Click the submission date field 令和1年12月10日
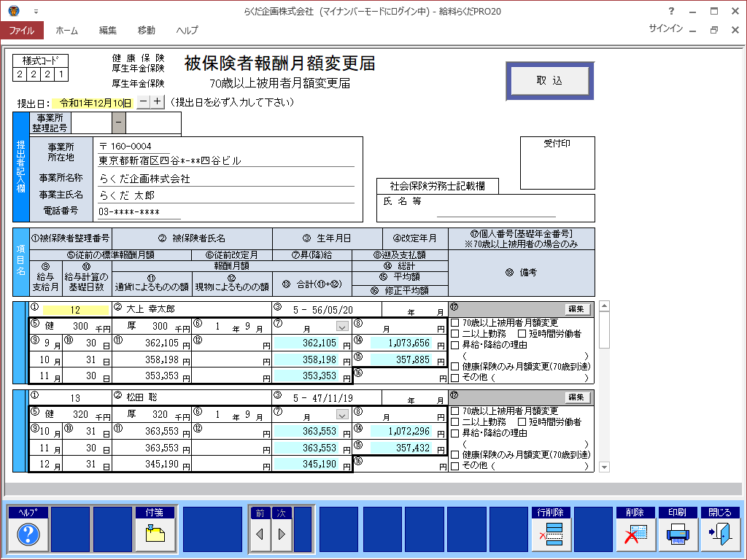Viewport: 747px width, 560px height. pos(93,103)
